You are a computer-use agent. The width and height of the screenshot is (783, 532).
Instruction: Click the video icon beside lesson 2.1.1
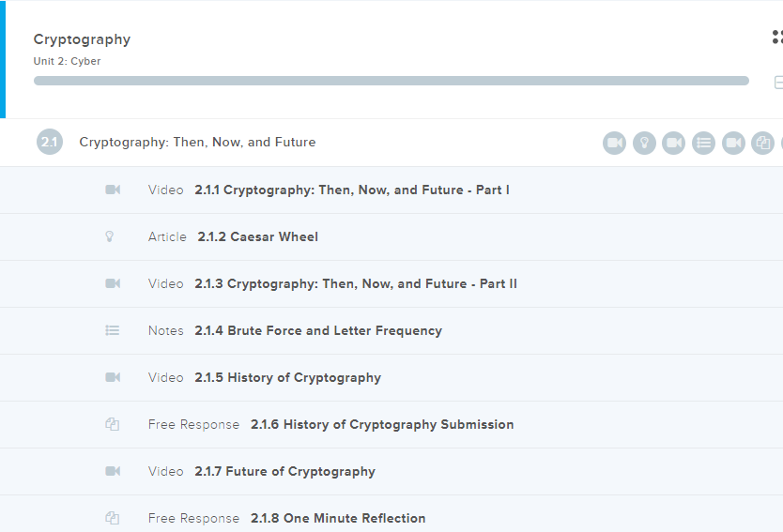click(x=113, y=190)
